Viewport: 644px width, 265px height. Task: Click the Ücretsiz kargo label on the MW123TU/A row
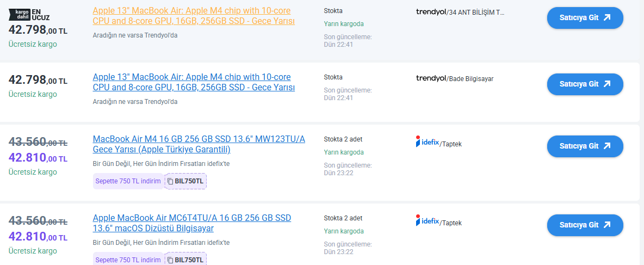[33, 172]
